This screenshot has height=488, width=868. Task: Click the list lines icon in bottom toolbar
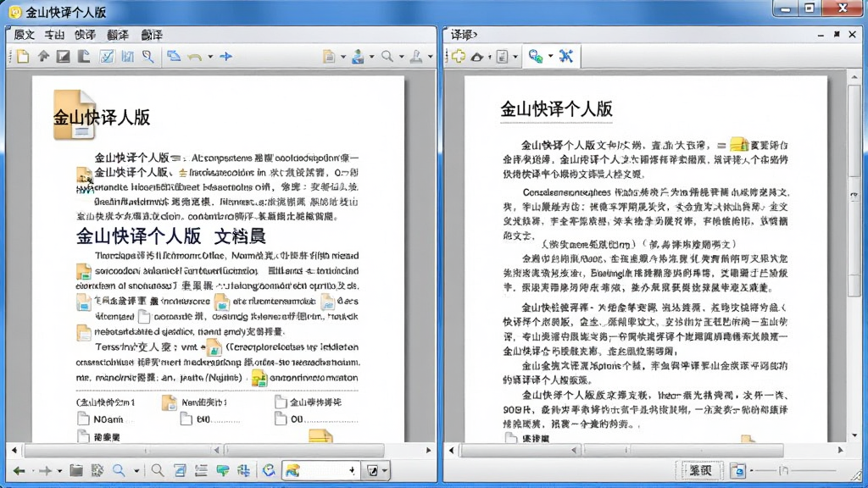coord(201,471)
